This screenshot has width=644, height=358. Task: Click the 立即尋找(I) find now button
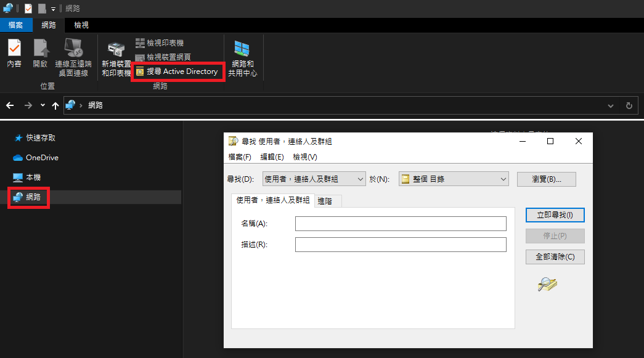(x=555, y=215)
